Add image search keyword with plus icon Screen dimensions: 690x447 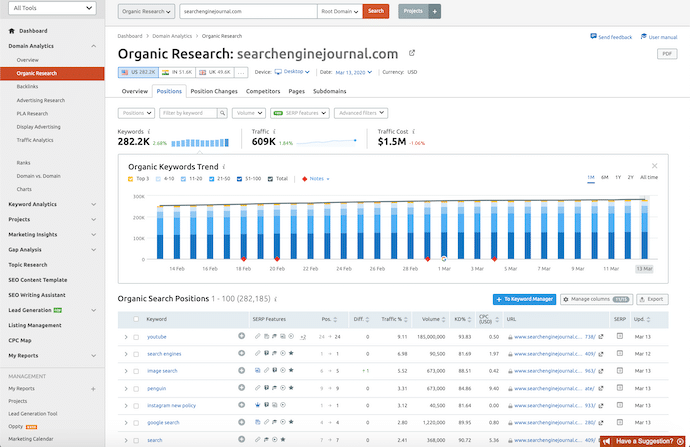[x=242, y=370]
